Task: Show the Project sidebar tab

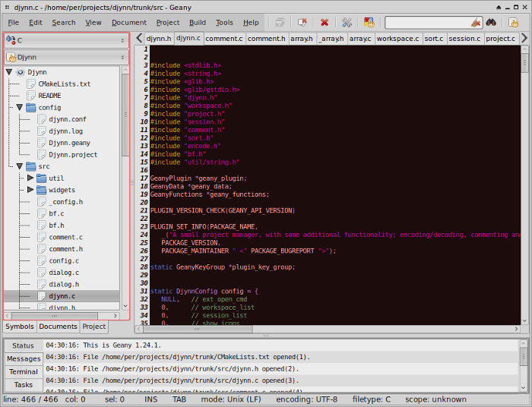Action: point(94,327)
